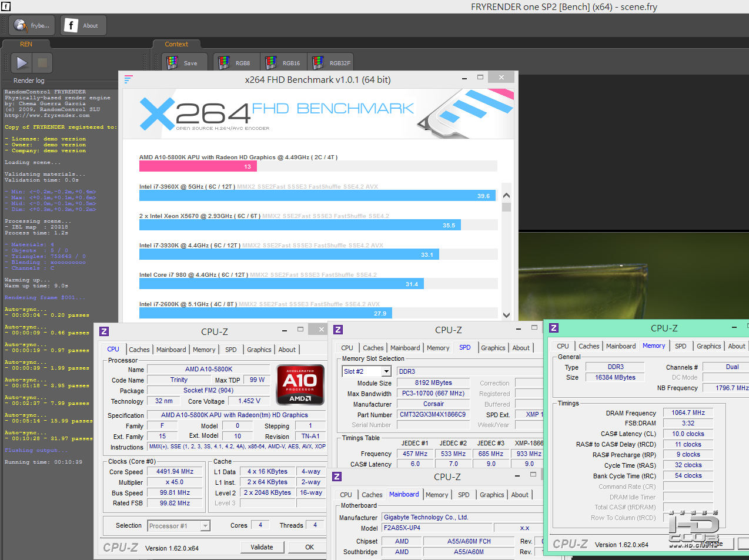This screenshot has width=749, height=560.
Task: Open Caches tab in left CPU-Z window
Action: point(139,350)
